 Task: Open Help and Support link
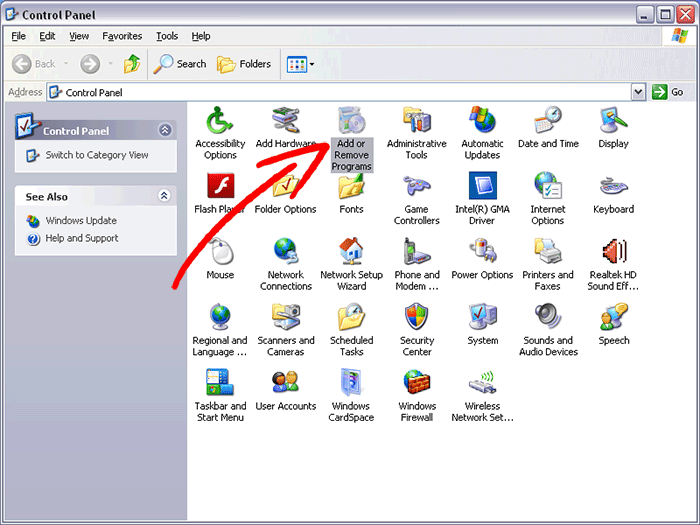(x=72, y=238)
